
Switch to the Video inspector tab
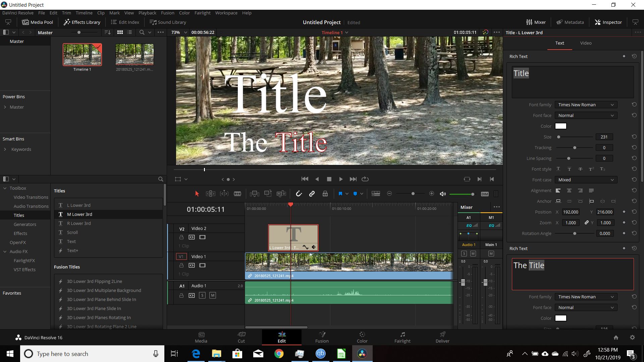(586, 43)
